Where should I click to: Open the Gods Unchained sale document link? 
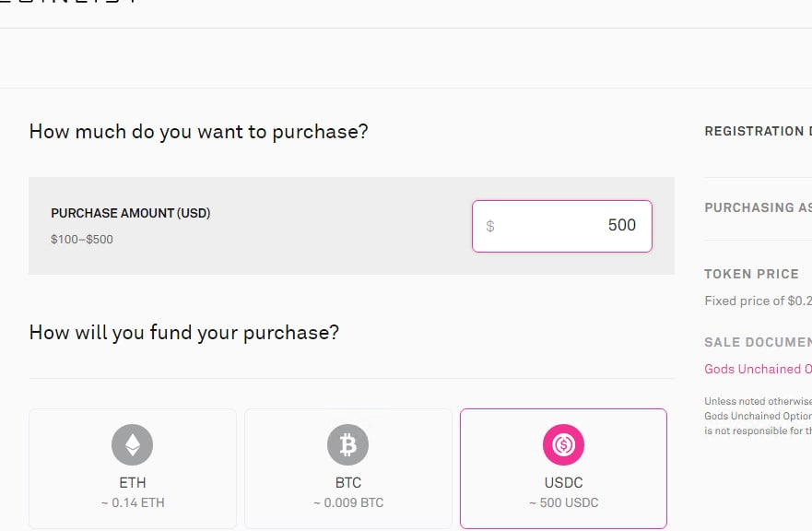758,369
